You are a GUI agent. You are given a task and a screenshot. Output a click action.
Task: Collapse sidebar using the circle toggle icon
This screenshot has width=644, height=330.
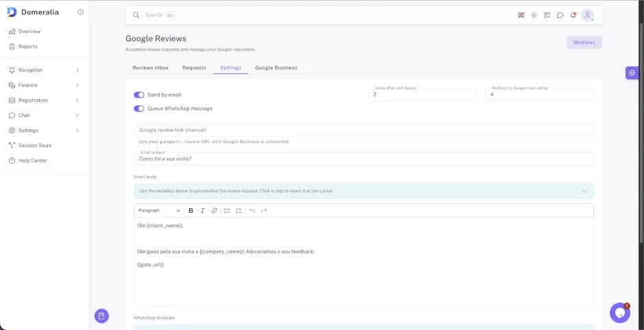coord(81,12)
